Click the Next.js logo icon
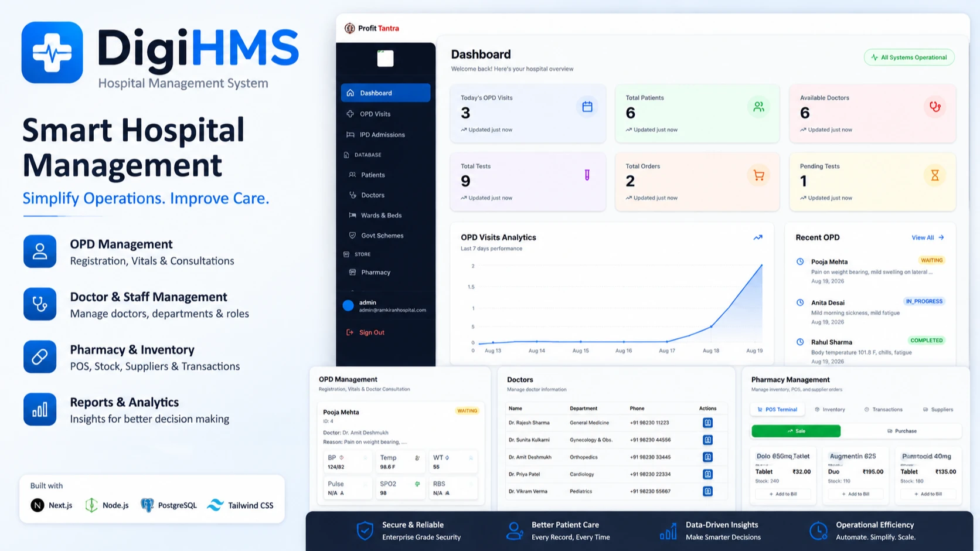The width and height of the screenshot is (980, 551). tap(38, 505)
